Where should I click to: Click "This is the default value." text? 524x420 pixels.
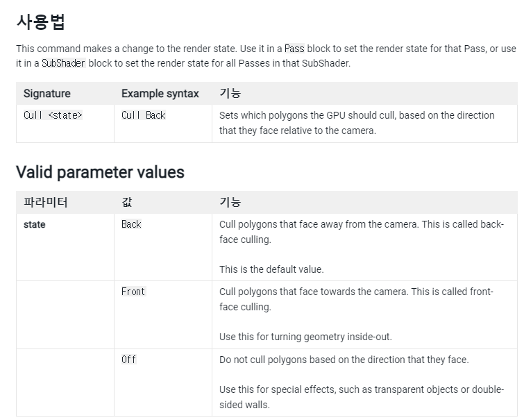point(271,269)
